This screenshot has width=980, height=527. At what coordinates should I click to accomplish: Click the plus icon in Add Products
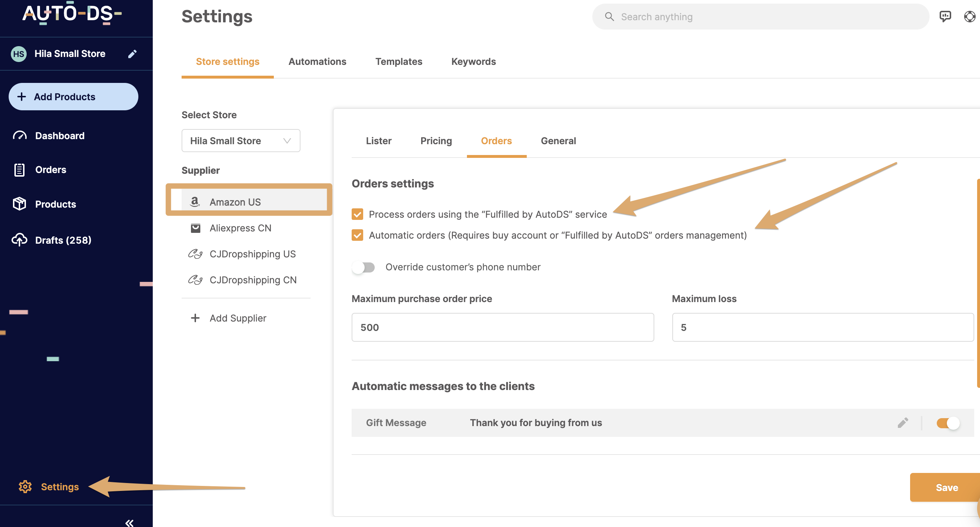(x=22, y=97)
